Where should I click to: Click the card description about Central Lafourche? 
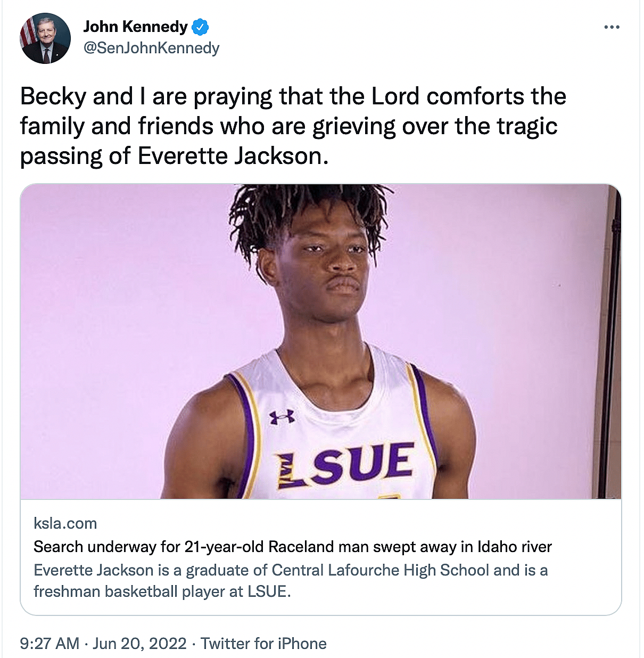(x=290, y=580)
